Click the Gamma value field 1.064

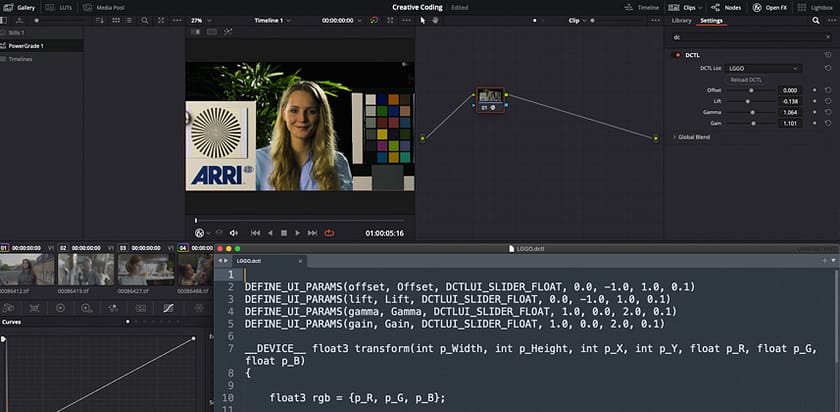pos(790,113)
